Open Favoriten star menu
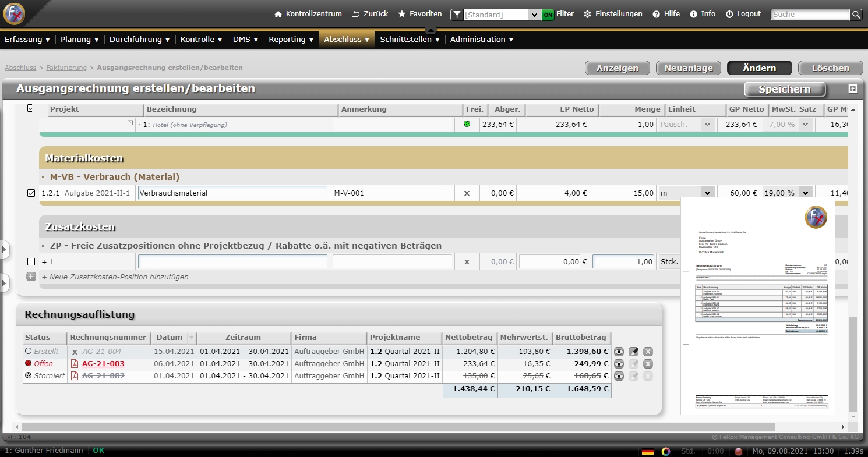 click(419, 14)
